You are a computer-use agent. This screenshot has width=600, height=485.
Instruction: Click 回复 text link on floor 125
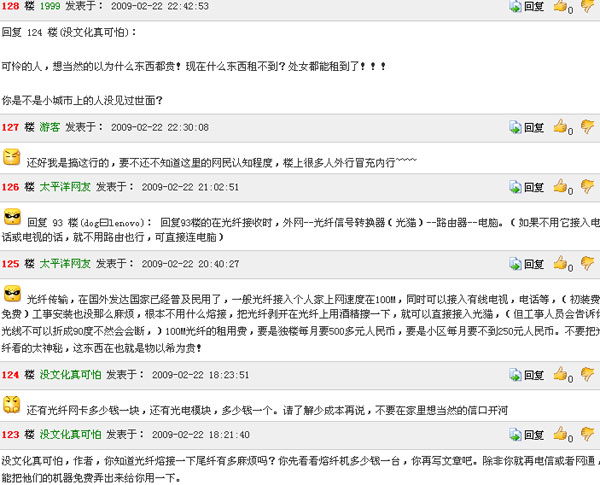point(534,264)
